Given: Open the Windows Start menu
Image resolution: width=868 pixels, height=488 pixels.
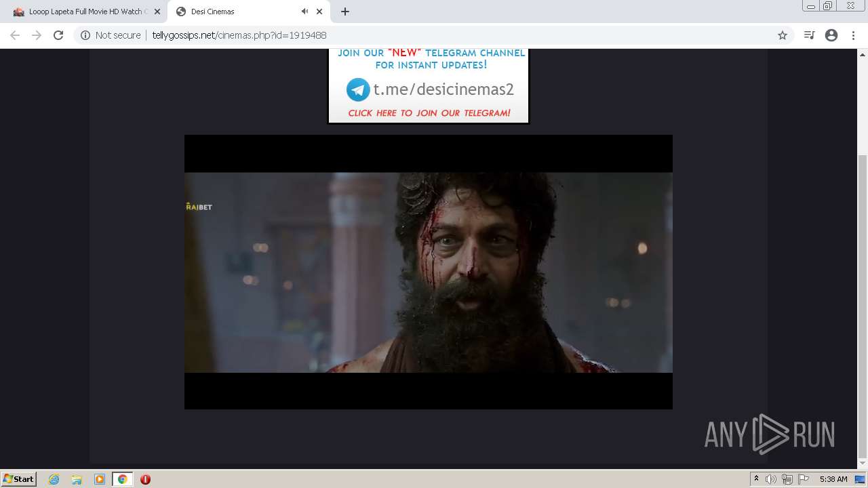Looking at the screenshot, I should 18,479.
